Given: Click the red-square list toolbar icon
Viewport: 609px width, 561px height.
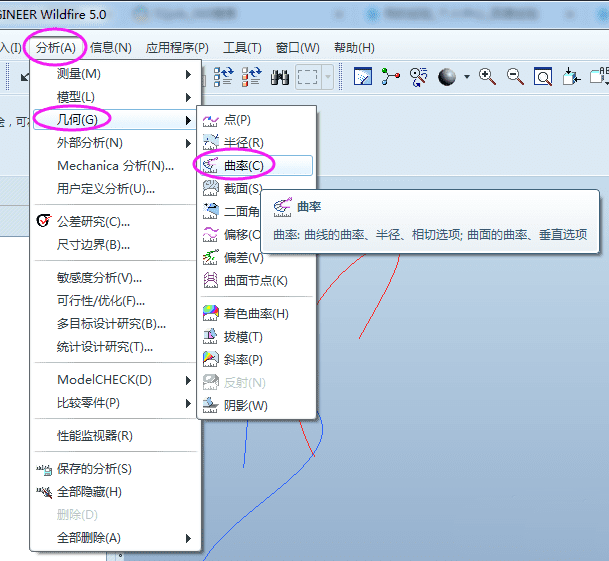Looking at the screenshot, I should click(x=251, y=77).
